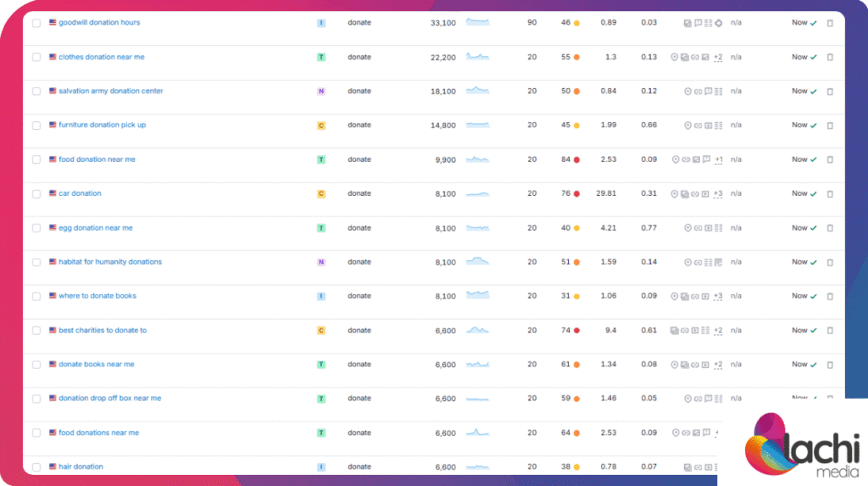Remove 'where to donate books' using trash icon
The height and width of the screenshot is (486, 868).
coord(830,297)
